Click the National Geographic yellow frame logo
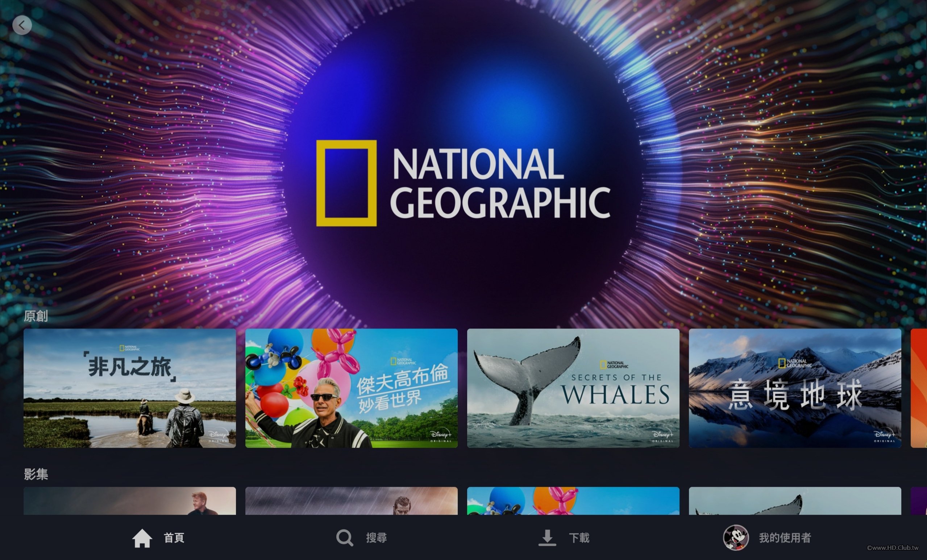 pos(346,183)
